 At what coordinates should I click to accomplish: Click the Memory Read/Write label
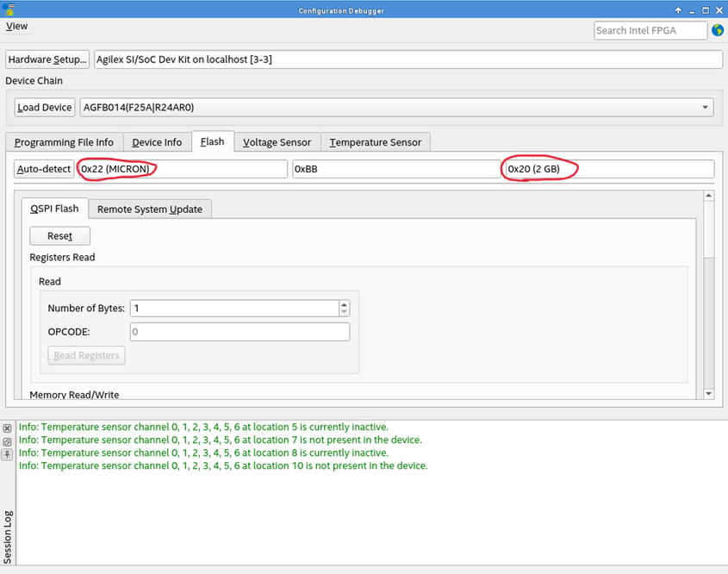[x=74, y=395]
